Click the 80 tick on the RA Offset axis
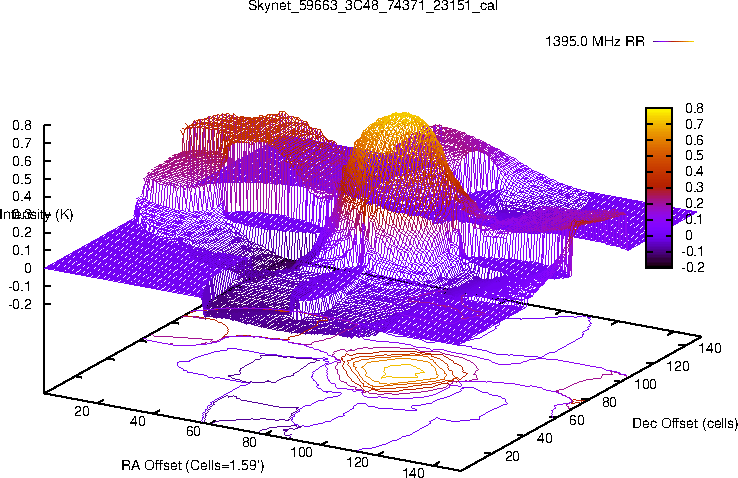 point(249,442)
